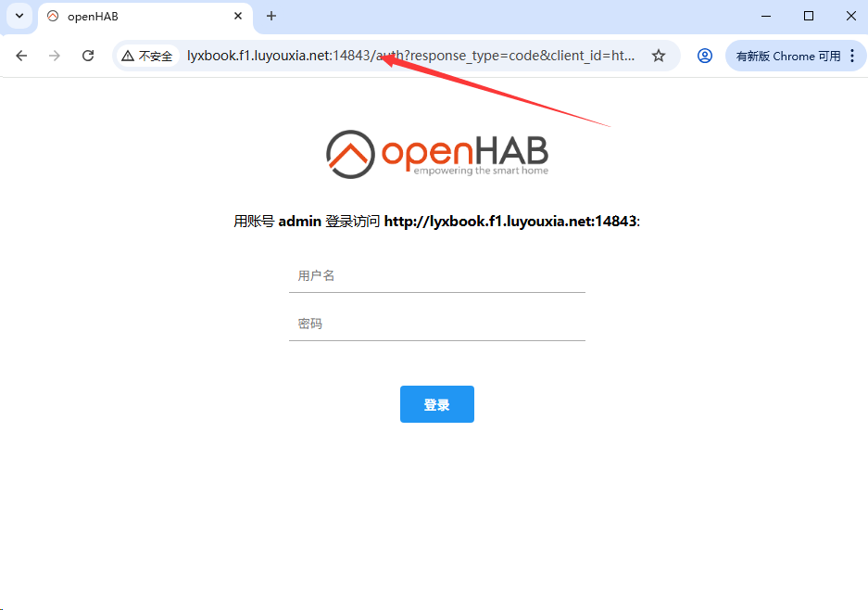This screenshot has height=610, width=868.
Task: Close the openHAB tab
Action: pos(238,16)
